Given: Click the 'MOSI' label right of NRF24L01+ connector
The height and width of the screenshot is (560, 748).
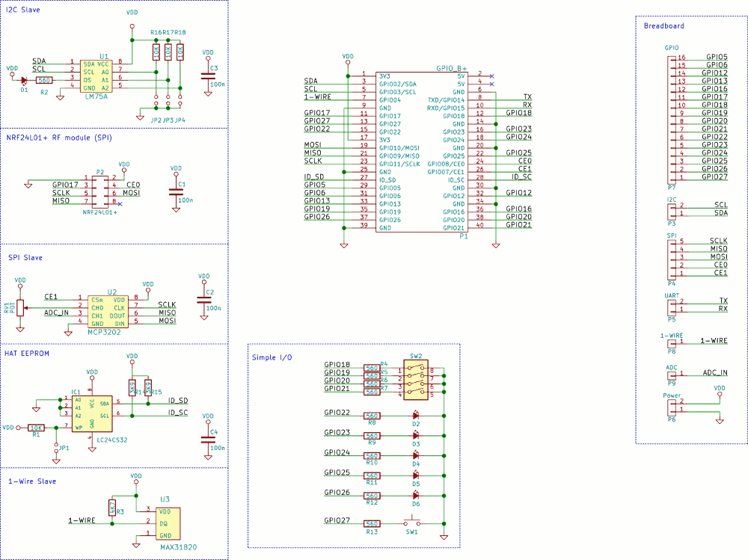Looking at the screenshot, I should coord(131,193).
